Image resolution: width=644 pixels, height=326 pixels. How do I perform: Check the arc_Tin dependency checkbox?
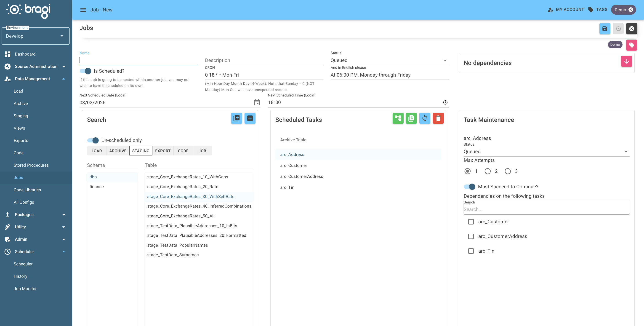pyautogui.click(x=471, y=251)
